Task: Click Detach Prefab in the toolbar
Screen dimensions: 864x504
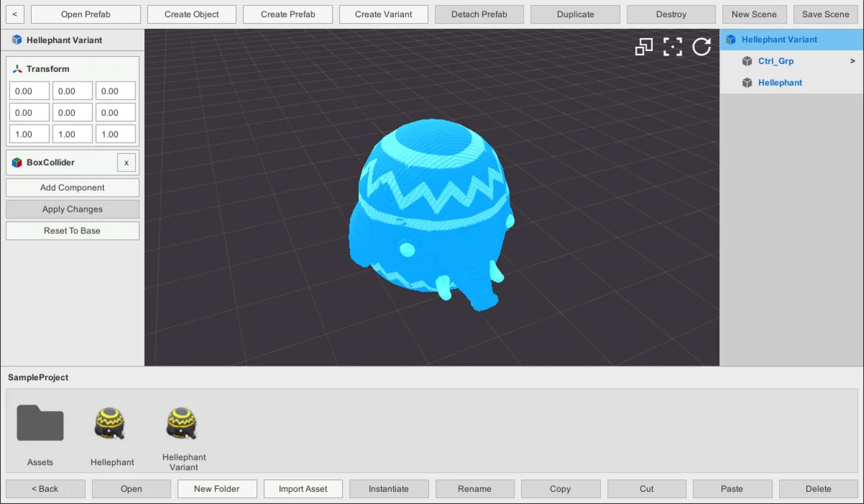Action: [479, 14]
